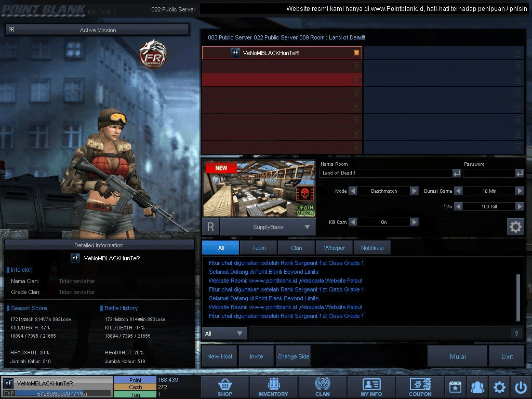Expand the Active Mission panel

click(x=11, y=30)
